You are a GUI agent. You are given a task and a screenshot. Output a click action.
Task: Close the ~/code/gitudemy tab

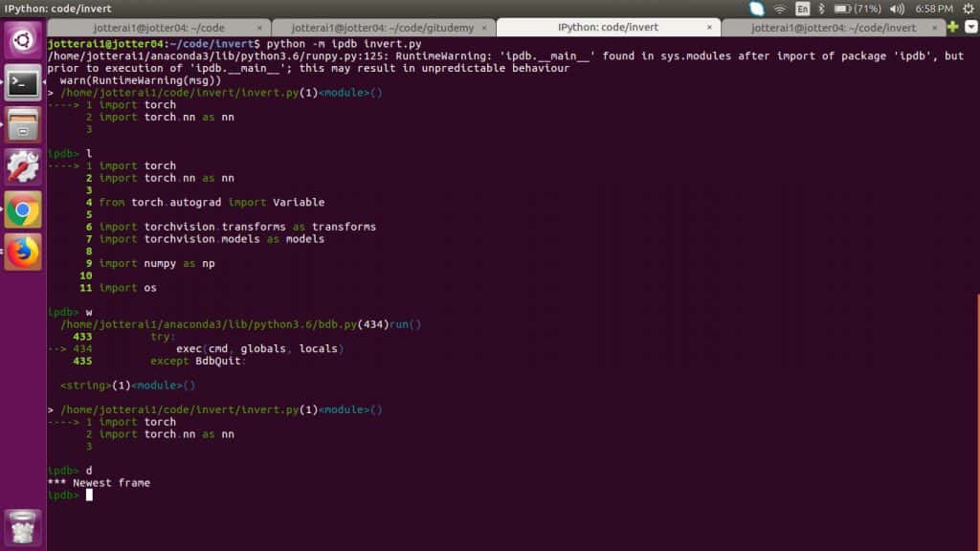[483, 28]
